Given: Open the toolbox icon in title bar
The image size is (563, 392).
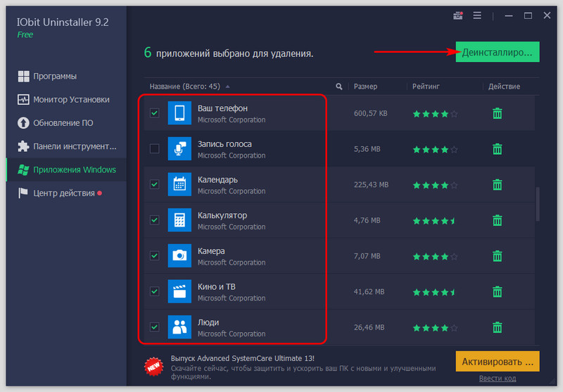Looking at the screenshot, I should 458,15.
